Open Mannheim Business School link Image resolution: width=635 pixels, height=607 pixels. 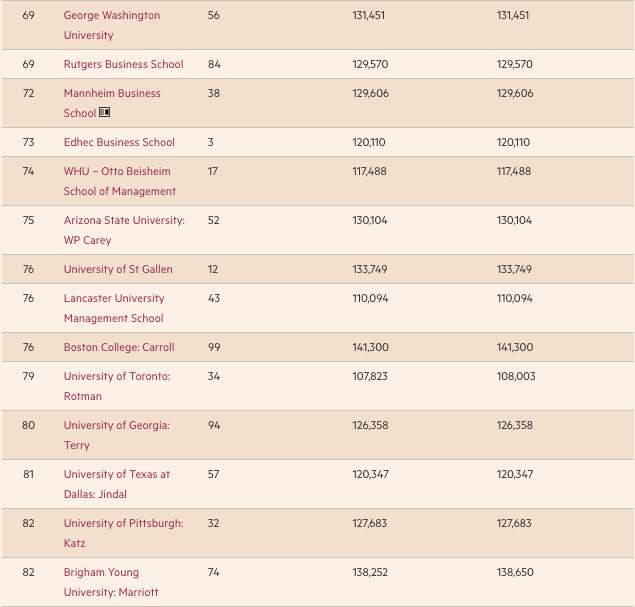point(112,103)
